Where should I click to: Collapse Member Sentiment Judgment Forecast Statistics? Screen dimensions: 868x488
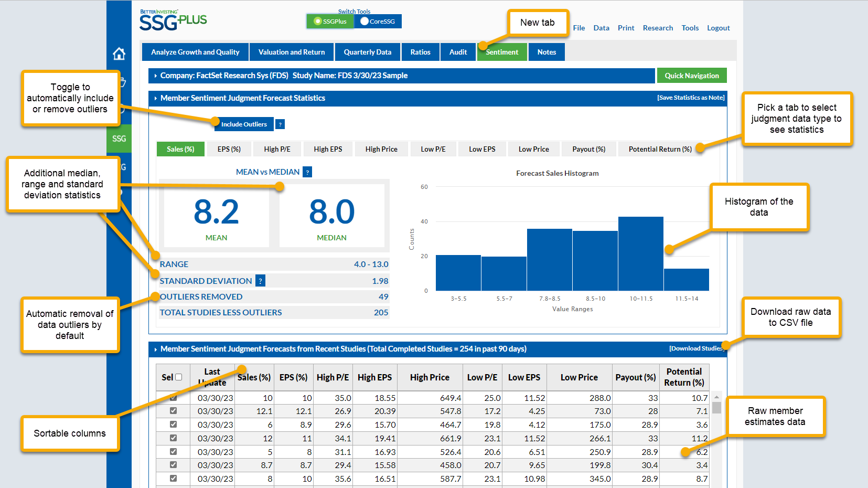point(156,98)
